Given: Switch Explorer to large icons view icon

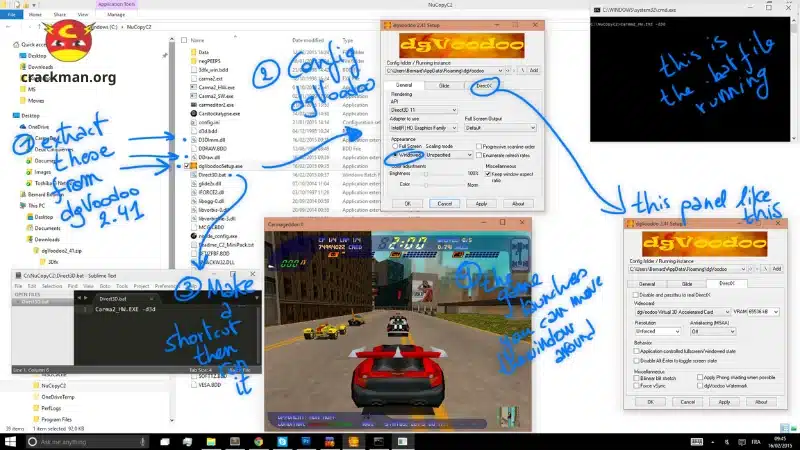Looking at the screenshot, I should 793,428.
